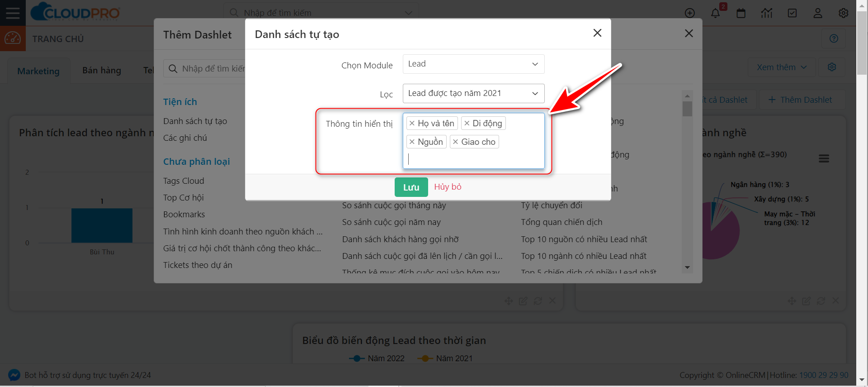The height and width of the screenshot is (387, 868).
Task: Select Danh sách khách hàng gọi nhỡ
Action: pos(400,239)
